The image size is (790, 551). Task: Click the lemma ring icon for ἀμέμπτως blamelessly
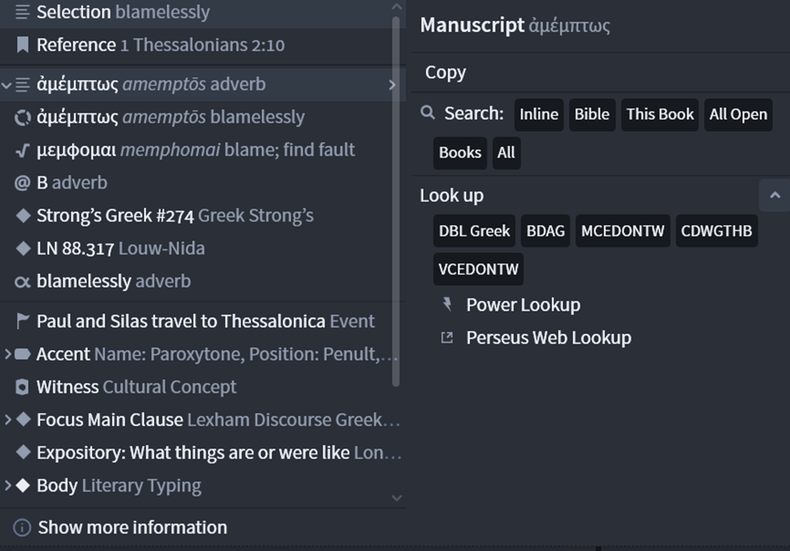(22, 117)
